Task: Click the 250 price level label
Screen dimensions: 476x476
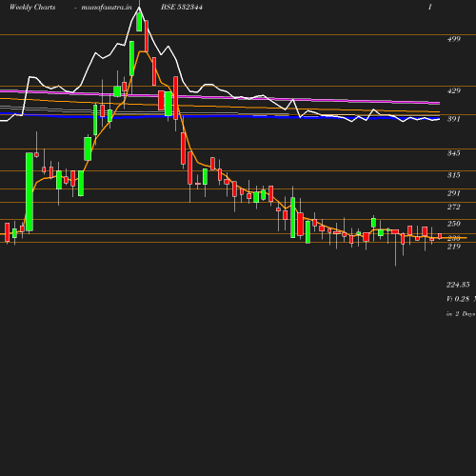Action: (453, 224)
